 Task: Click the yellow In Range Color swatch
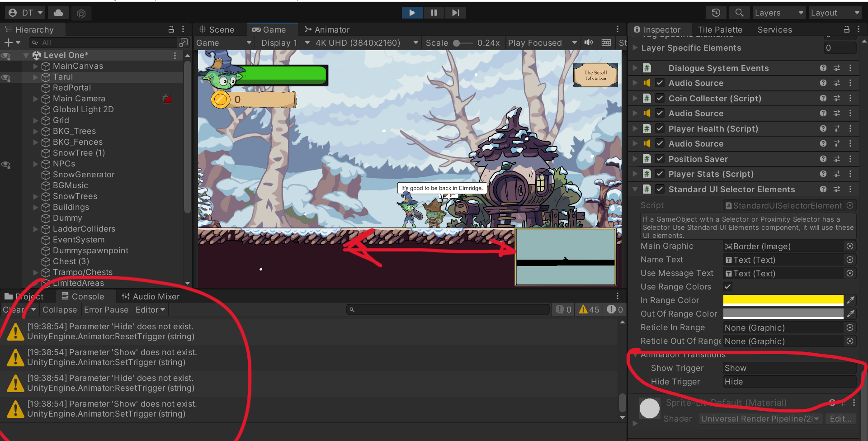coord(783,300)
